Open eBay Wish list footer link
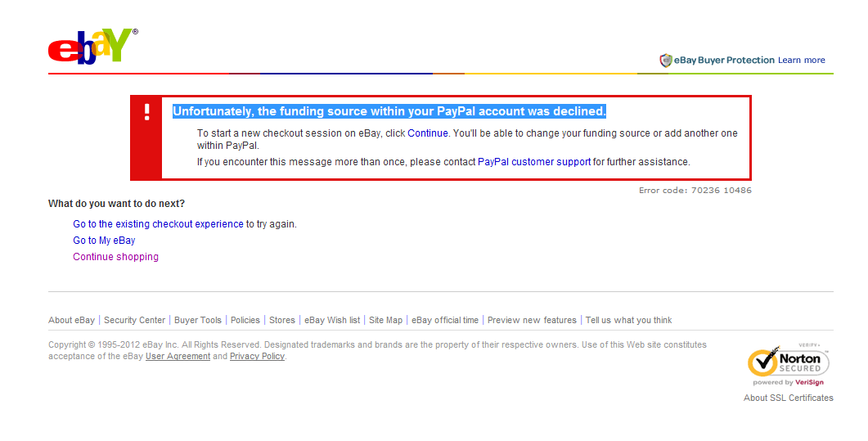The width and height of the screenshot is (868, 441). 332,321
